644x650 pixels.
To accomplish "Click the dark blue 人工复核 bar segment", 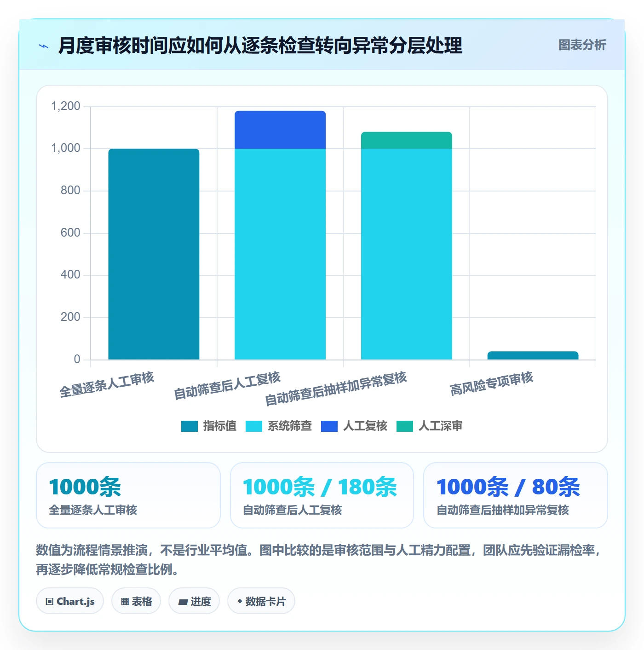I will click(x=280, y=130).
